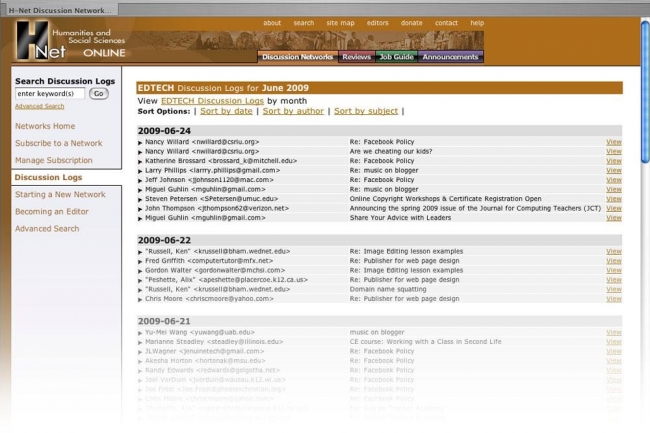This screenshot has width=650, height=433.
Task: Go to Networks Home
Action: pos(45,126)
